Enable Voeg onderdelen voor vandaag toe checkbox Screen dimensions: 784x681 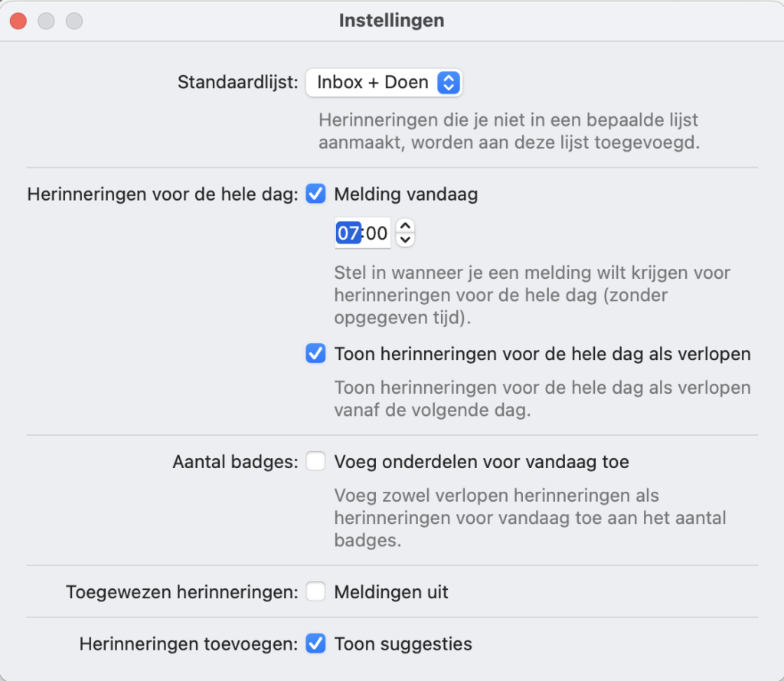(315, 462)
